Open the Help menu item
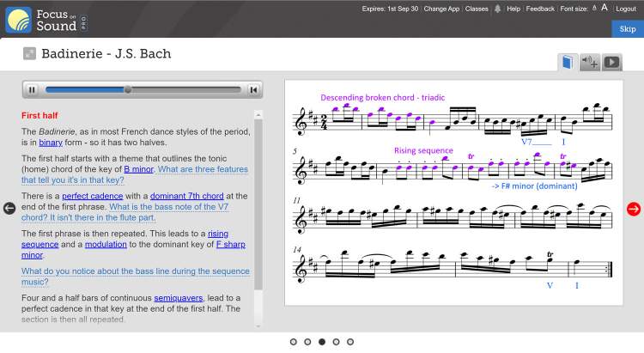Viewport: 644px width, 353px height. (x=513, y=9)
